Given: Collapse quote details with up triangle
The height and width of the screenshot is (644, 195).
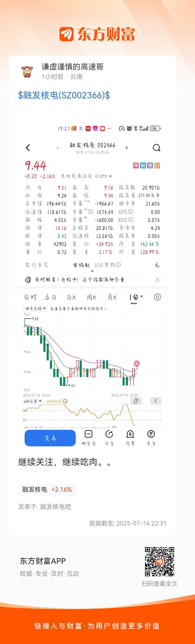Looking at the screenshot, I should click(x=92, y=271).
